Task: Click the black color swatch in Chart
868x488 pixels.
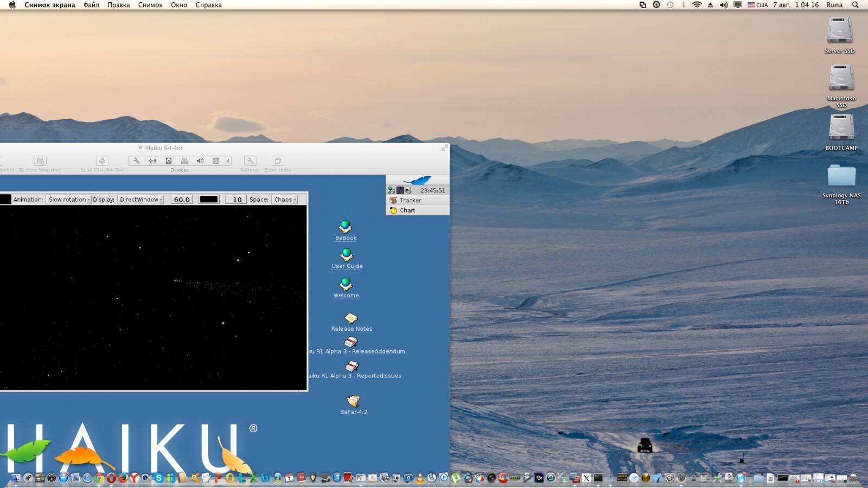Action: (209, 200)
